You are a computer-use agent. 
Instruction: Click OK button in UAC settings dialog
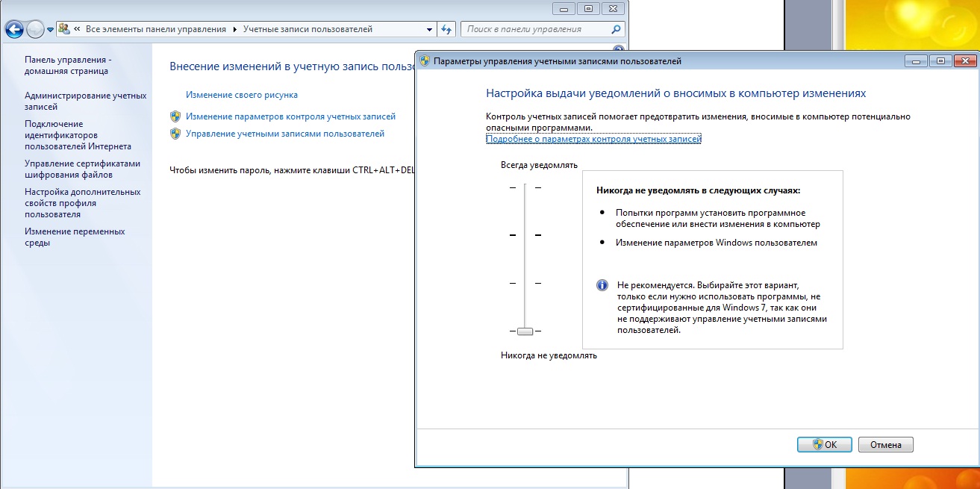coord(825,444)
